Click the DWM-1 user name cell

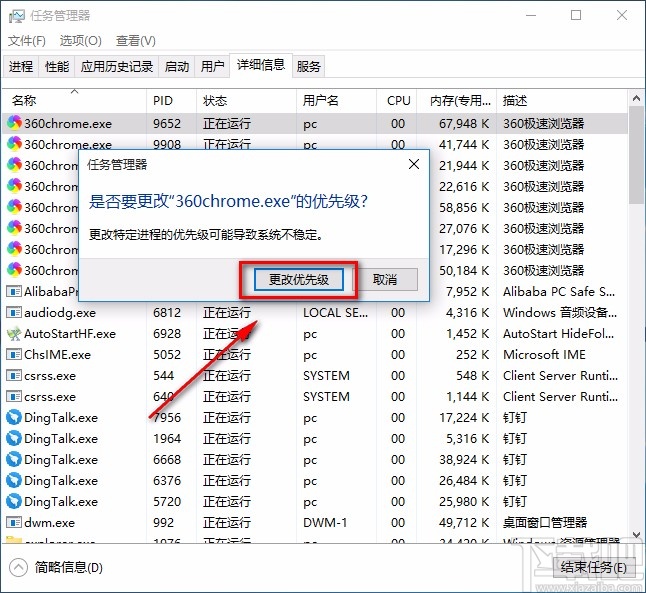325,523
